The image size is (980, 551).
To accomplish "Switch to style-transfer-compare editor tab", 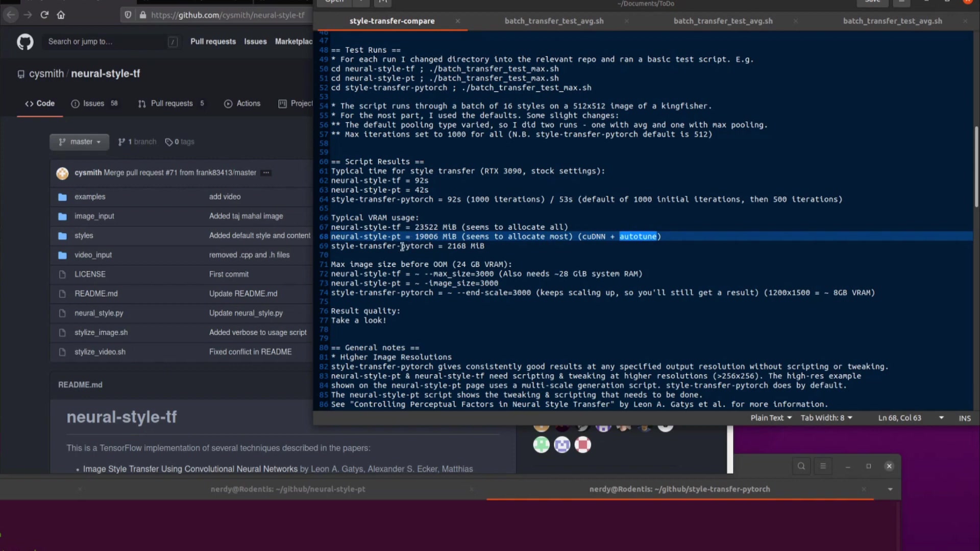I will (x=391, y=21).
